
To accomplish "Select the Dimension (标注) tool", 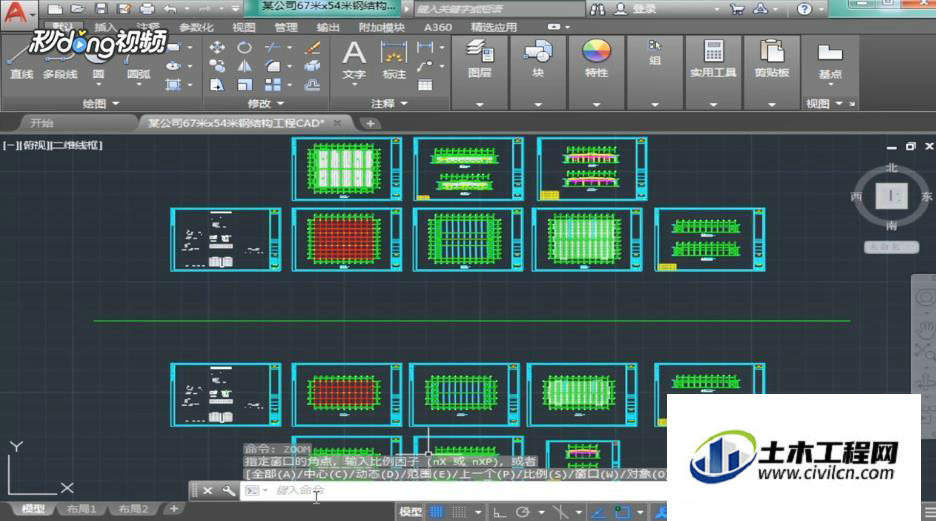I will coord(394,60).
